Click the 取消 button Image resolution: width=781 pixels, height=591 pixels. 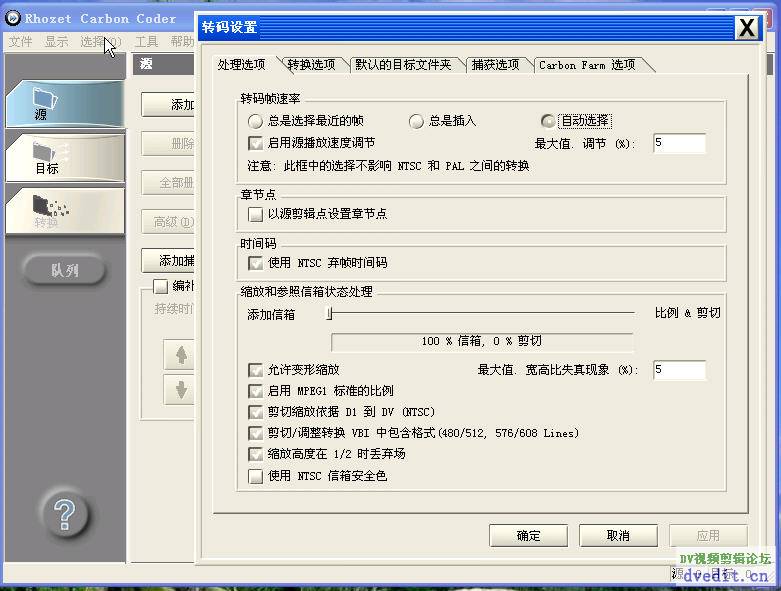point(618,536)
